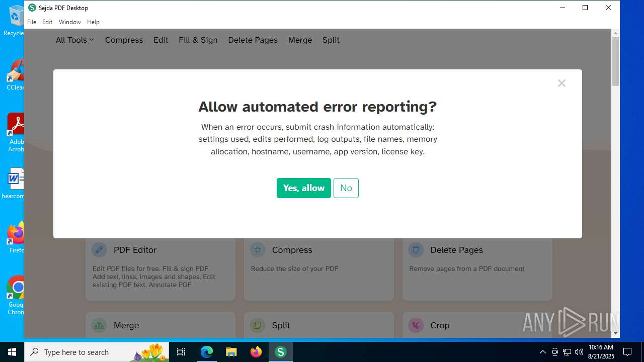This screenshot has width=644, height=362.
Task: Expand the All Tools dropdown
Action: (x=74, y=40)
